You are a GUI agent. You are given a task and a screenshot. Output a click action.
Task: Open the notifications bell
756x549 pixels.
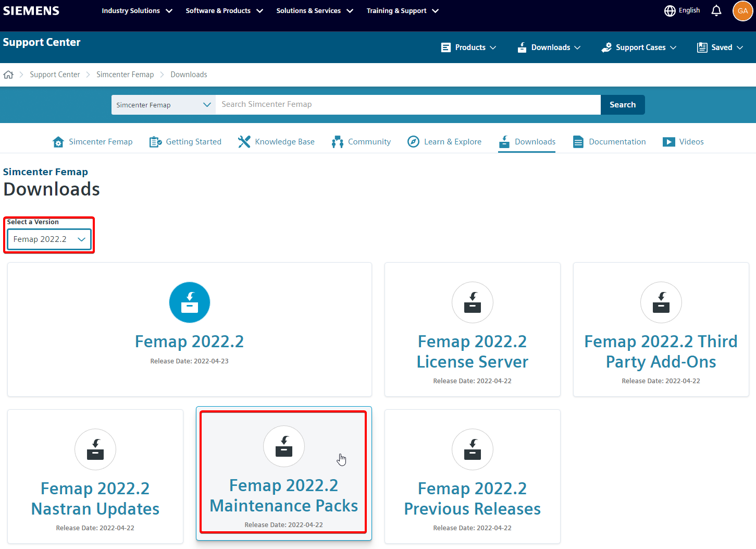tap(716, 10)
